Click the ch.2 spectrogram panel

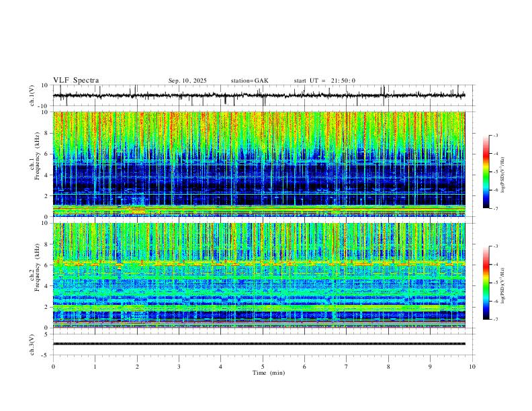(x=259, y=275)
